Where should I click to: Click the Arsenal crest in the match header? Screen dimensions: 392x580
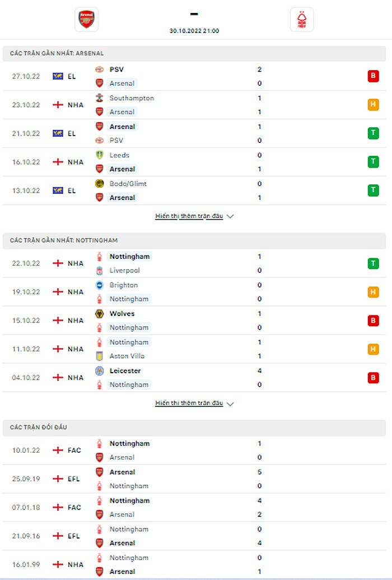point(86,19)
